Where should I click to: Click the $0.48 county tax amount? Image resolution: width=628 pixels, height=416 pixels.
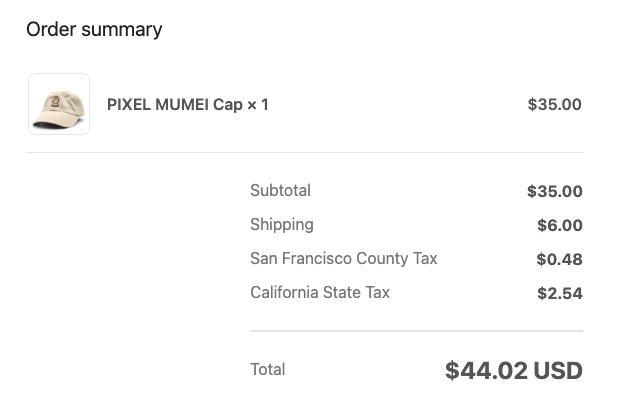(x=559, y=259)
